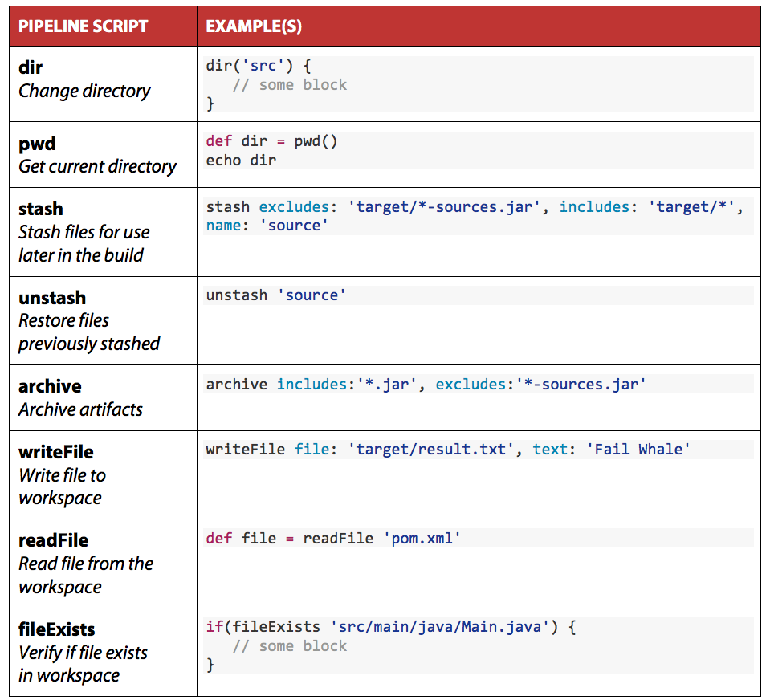Click the writeFile 'Fail Whale' code example
The width and height of the screenshot is (766, 700).
point(447,450)
